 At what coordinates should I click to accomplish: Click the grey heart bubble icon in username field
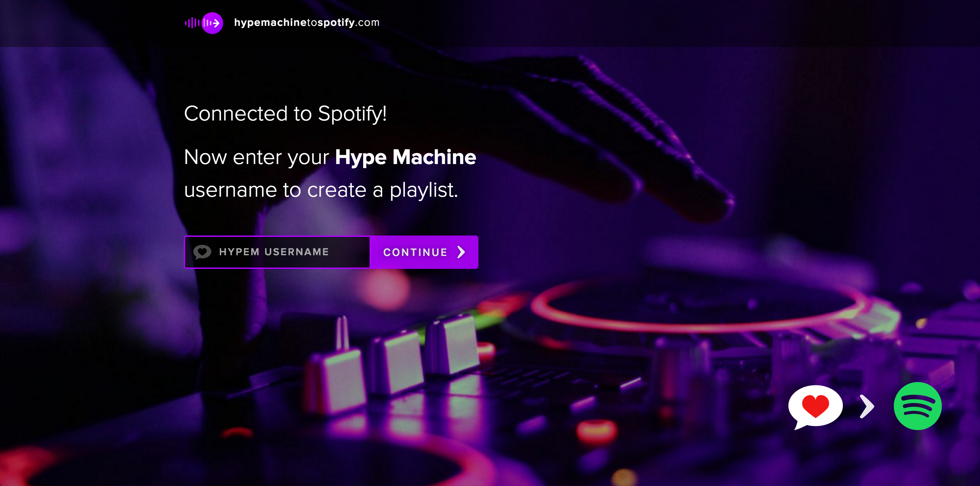point(202,252)
